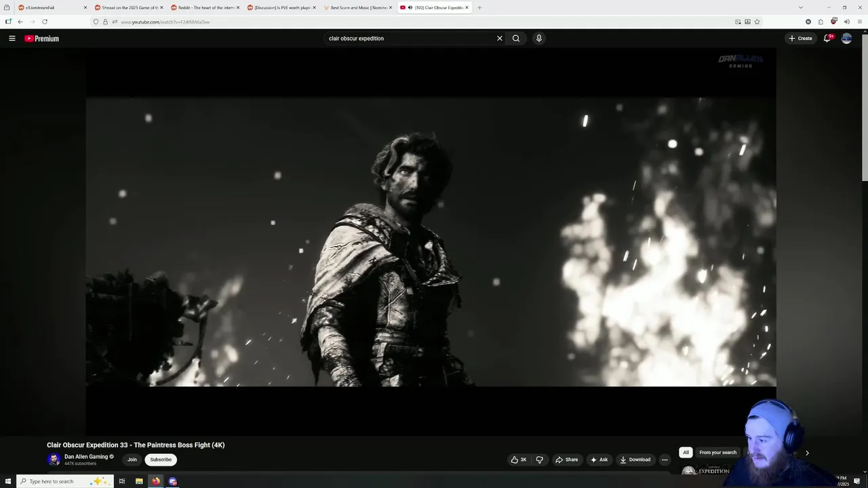This screenshot has height=488, width=868.
Task: Dislike the video with the thumbs-down
Action: coord(540,460)
